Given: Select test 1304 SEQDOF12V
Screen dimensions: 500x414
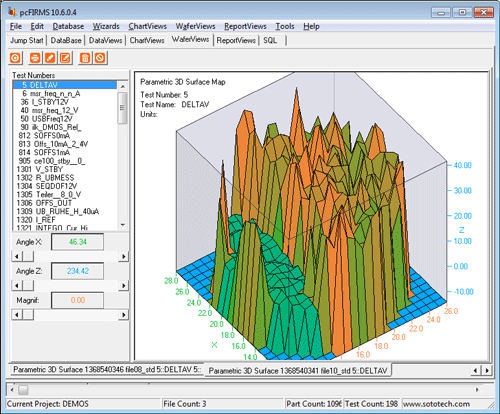Looking at the screenshot, I should [x=65, y=186].
